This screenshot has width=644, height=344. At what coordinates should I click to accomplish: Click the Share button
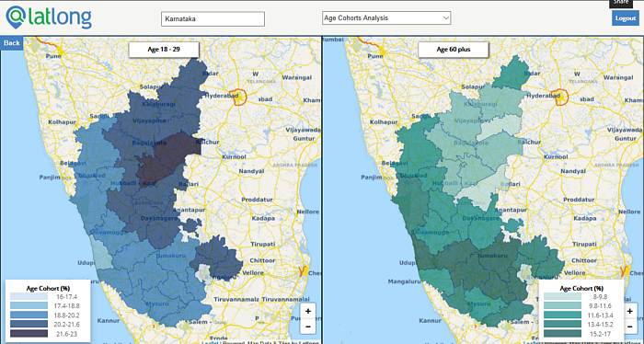(x=621, y=3)
